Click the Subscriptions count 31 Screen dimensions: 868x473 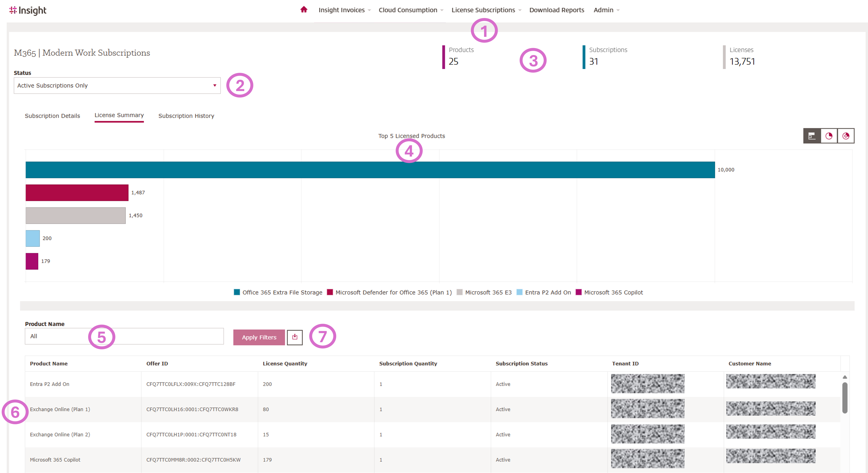(x=593, y=61)
